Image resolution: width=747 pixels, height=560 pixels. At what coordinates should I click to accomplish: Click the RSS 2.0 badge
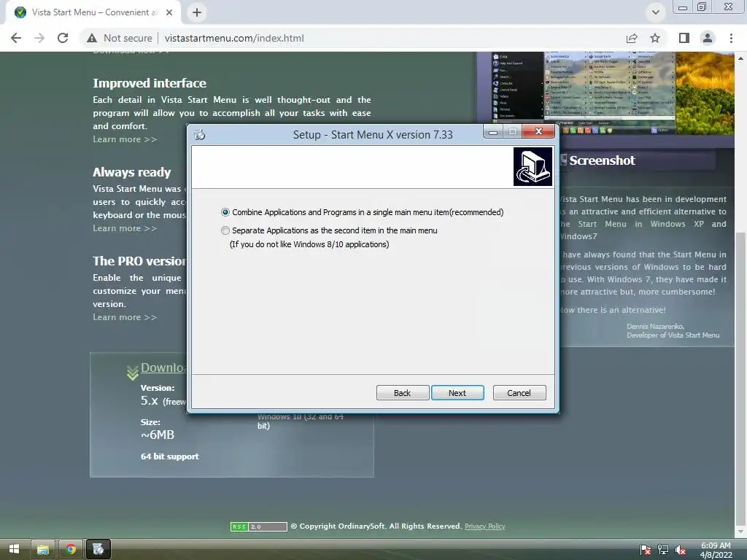(x=259, y=526)
